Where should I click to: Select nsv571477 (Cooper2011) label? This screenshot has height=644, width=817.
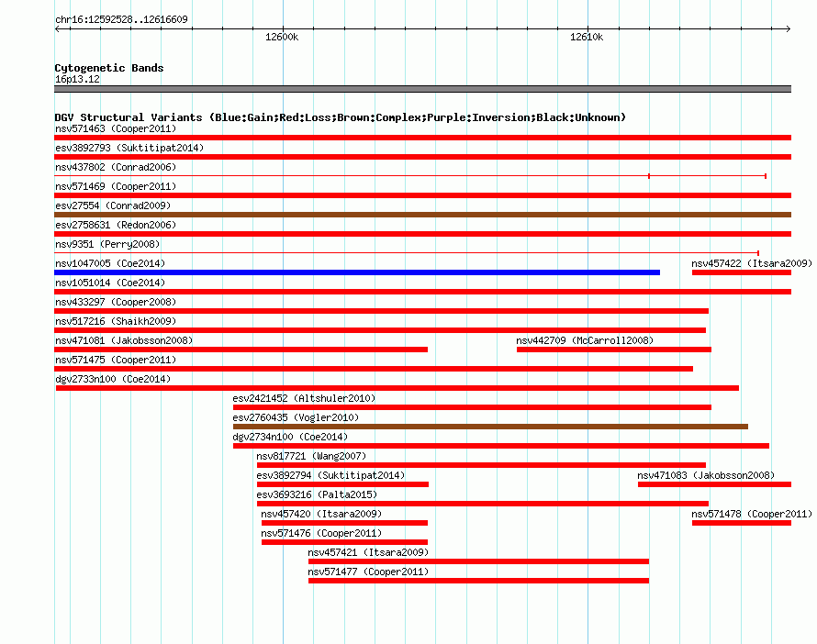click(368, 572)
